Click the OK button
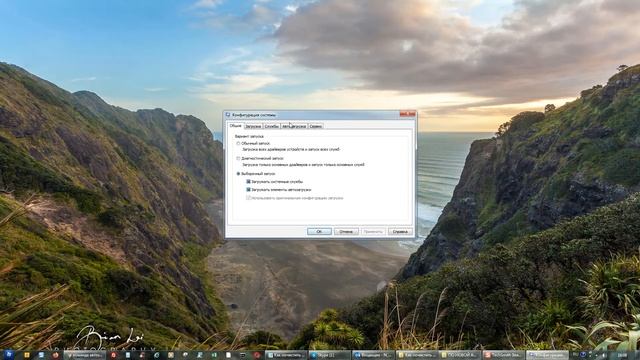Screen dimensions: 640x360 [319, 231]
